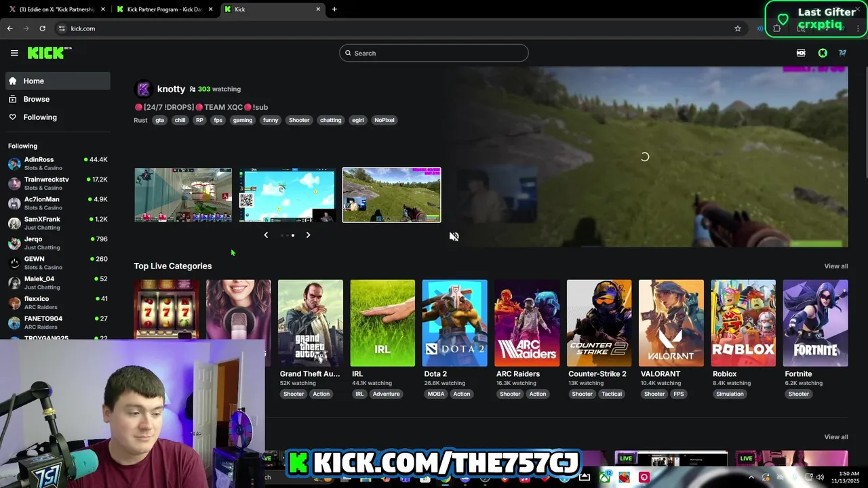
Task: Go back in browser history
Action: tap(9, 28)
